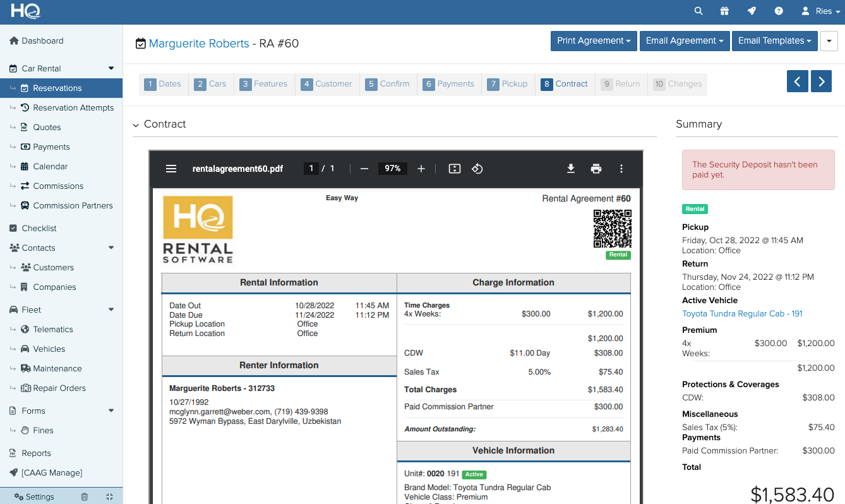Open the help question mark icon

click(x=779, y=11)
